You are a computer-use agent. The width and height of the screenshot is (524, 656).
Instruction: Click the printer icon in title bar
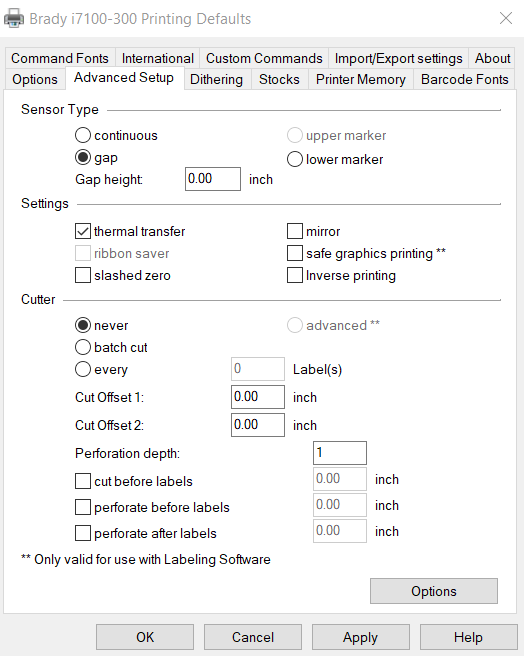(14, 18)
